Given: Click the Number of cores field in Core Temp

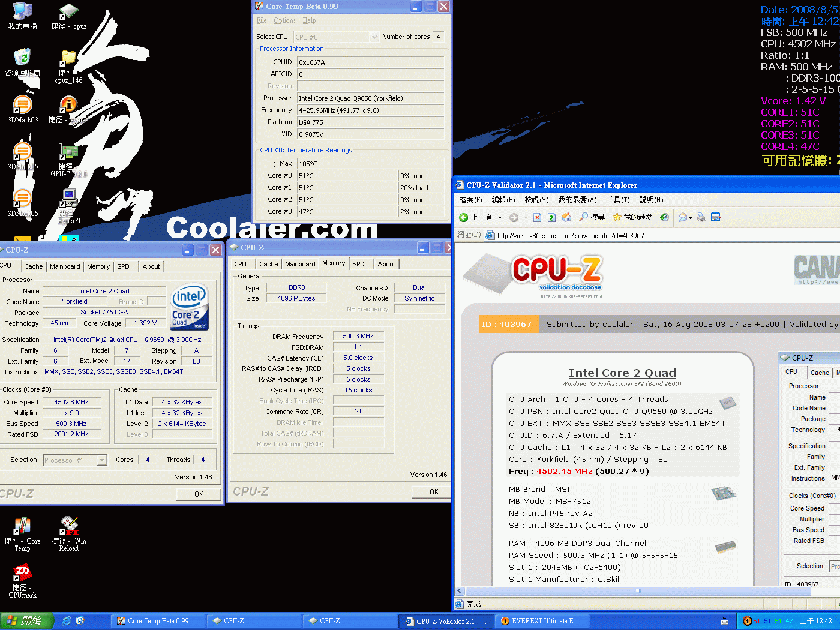Looking at the screenshot, I should click(x=438, y=37).
